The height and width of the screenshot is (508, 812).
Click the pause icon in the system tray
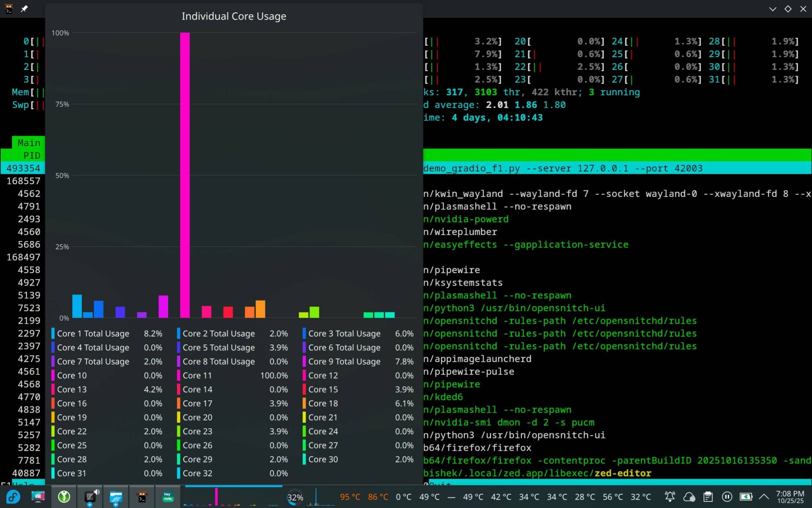pyautogui.click(x=727, y=496)
